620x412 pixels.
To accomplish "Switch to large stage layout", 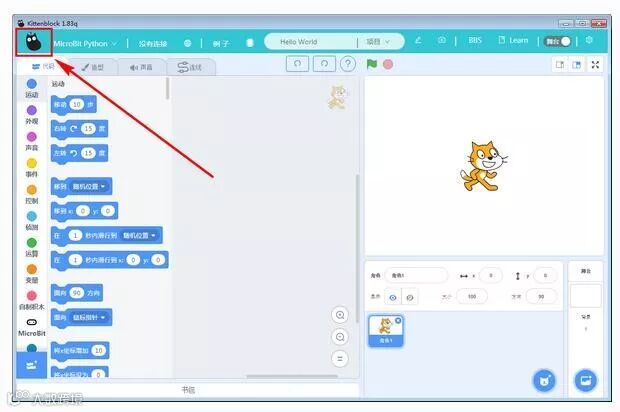I will (x=577, y=64).
